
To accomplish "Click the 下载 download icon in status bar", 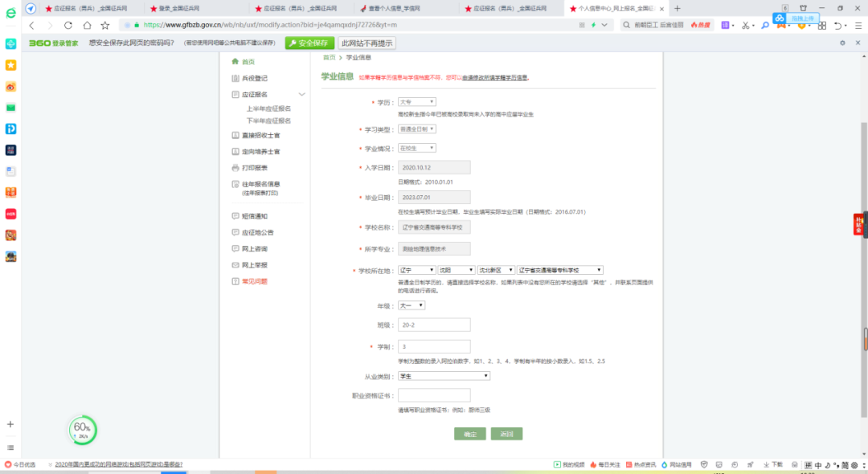I will (x=772, y=464).
